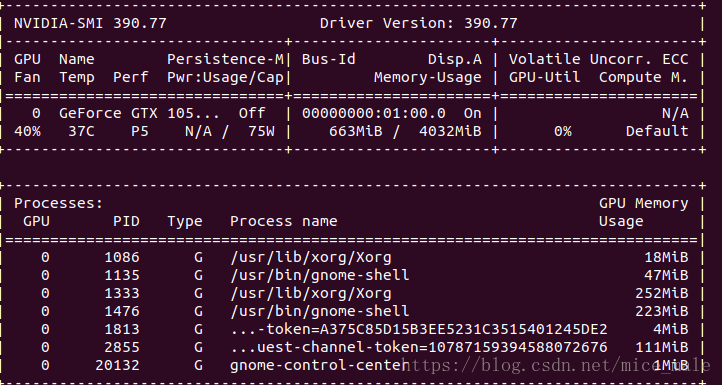
Task: Click the Disp.A value On
Action: pos(472,113)
